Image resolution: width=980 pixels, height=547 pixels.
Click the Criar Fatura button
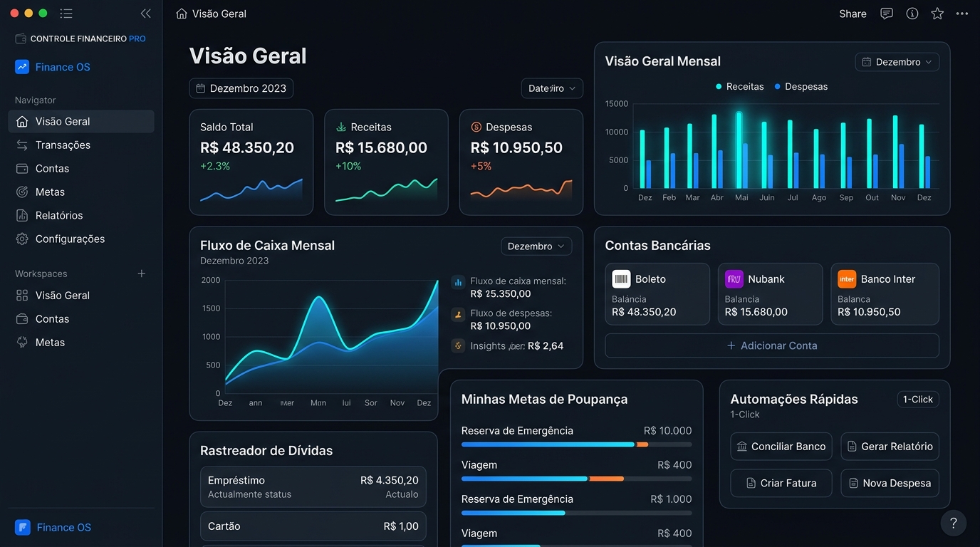click(x=781, y=483)
